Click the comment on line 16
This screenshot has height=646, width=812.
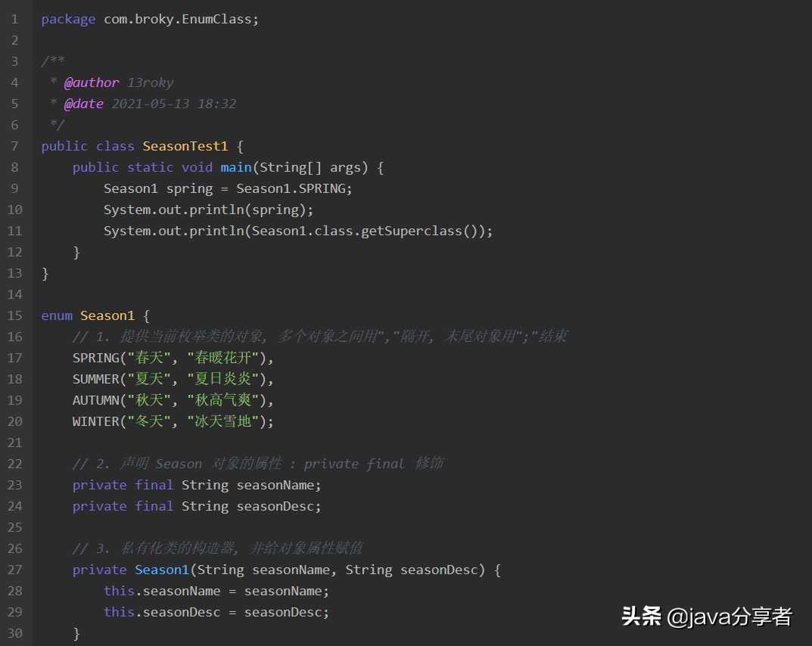coord(319,337)
